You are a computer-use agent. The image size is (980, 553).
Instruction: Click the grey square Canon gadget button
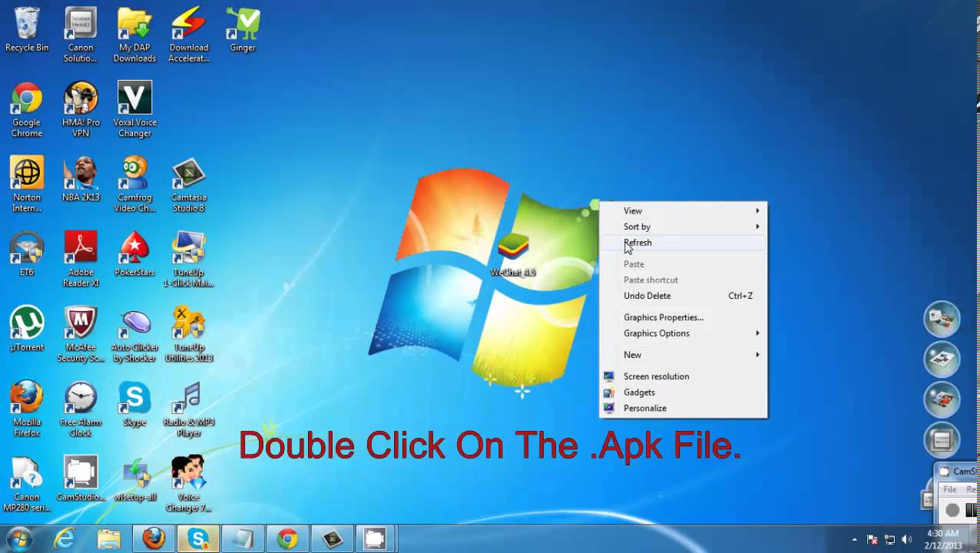(942, 440)
